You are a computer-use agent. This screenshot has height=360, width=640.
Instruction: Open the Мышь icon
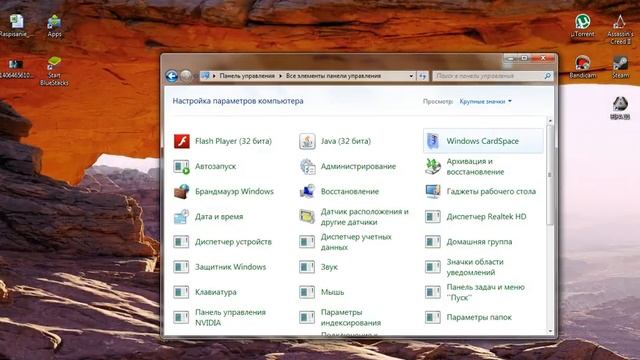point(307,292)
